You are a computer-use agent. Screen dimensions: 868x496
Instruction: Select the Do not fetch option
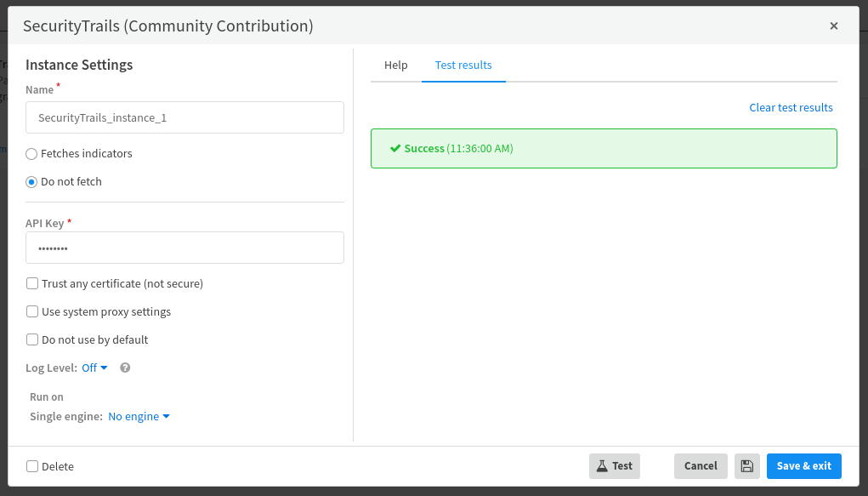coord(31,182)
